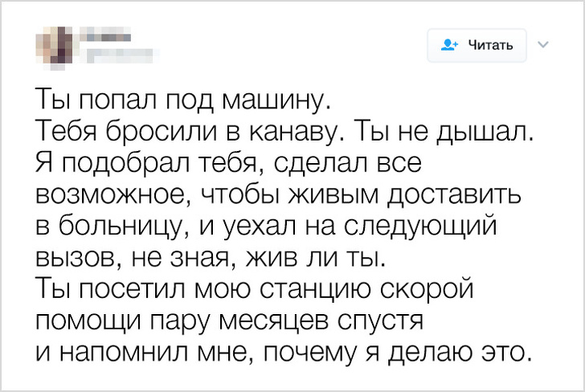This screenshot has width=585, height=392.
Task: Expand the chevron menu beside Читать
Action: [x=541, y=44]
